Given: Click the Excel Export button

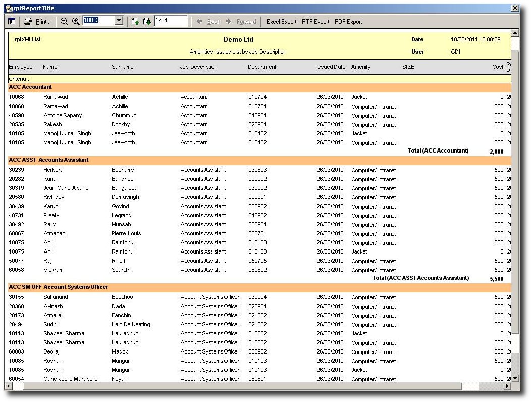Looking at the screenshot, I should 281,22.
